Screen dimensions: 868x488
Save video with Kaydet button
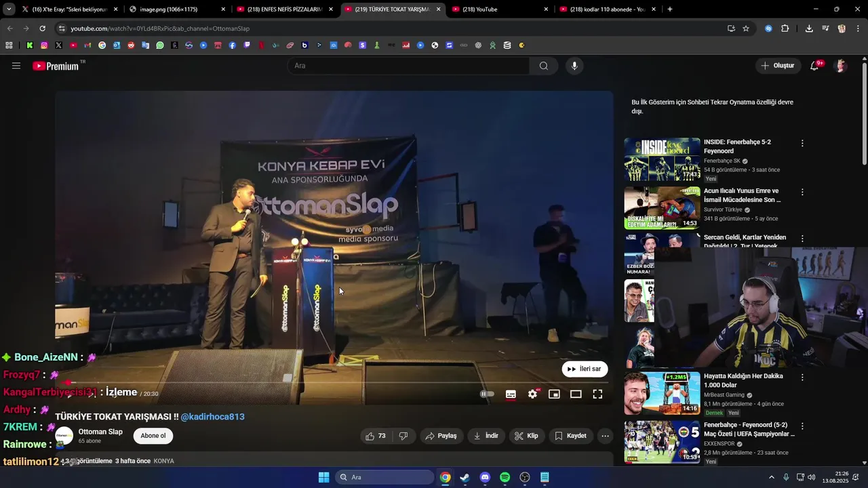[571, 436]
